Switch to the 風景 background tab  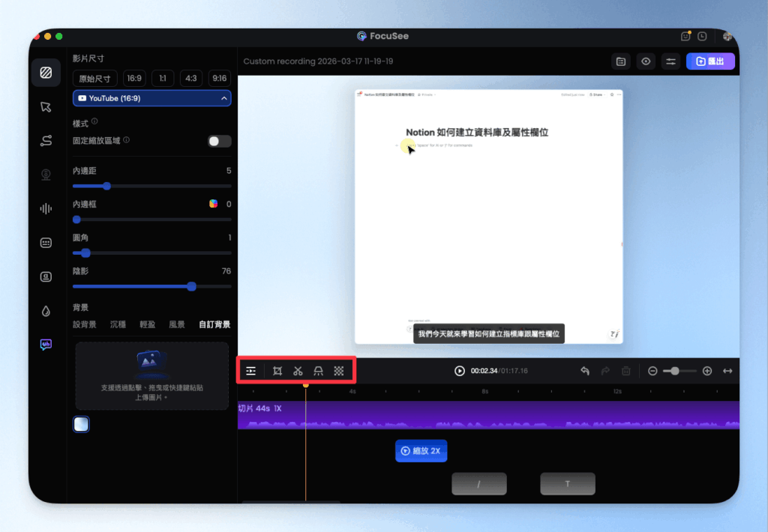pyautogui.click(x=177, y=324)
